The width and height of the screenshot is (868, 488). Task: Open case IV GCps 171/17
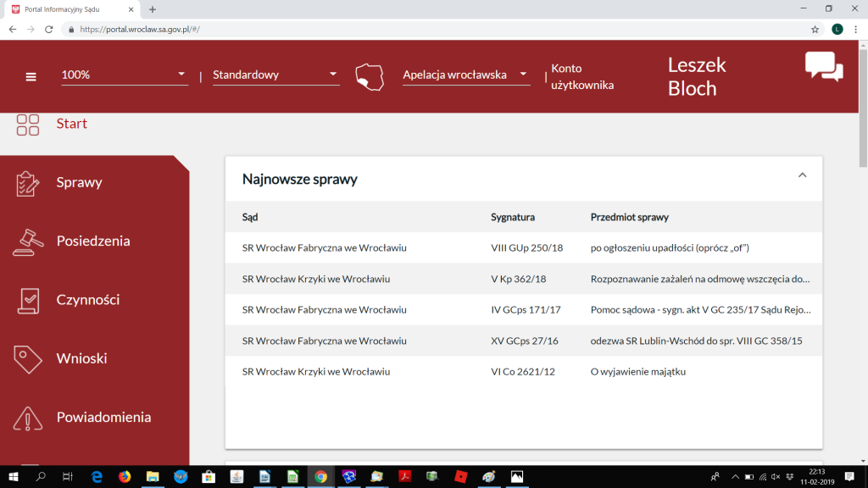point(524,309)
